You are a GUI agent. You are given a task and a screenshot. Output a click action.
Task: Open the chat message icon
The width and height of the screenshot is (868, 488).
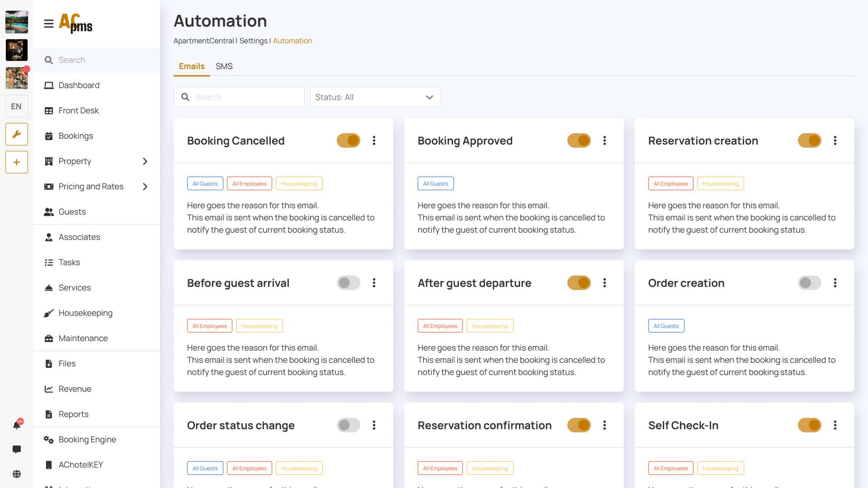pos(17,449)
